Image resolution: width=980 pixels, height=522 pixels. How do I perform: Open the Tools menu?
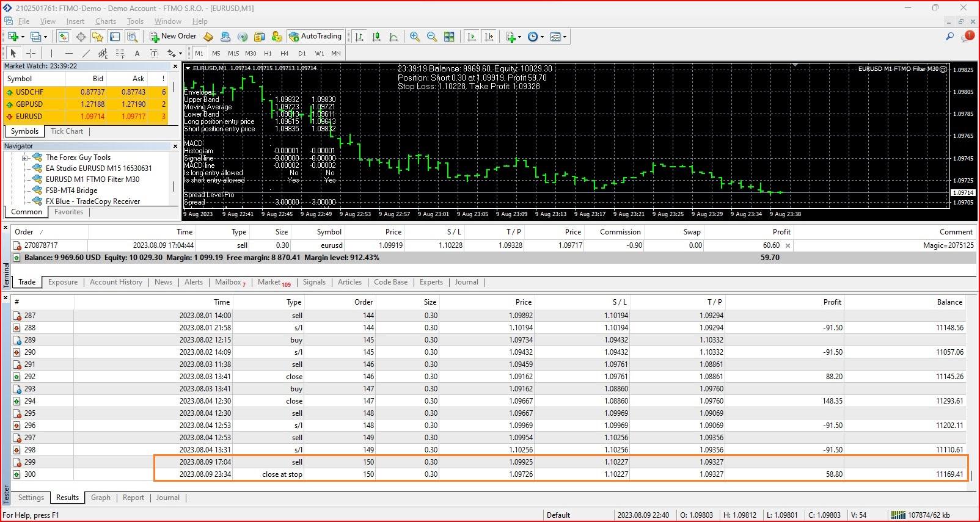point(135,21)
